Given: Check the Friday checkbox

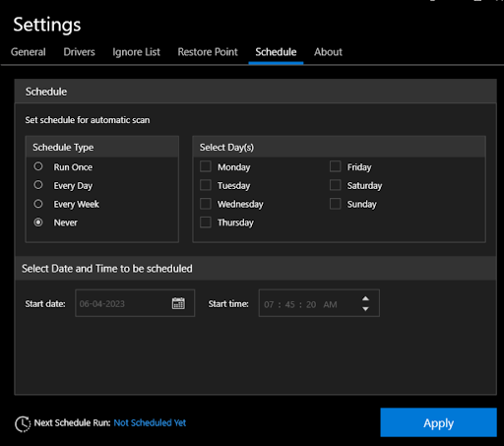Looking at the screenshot, I should tap(335, 166).
